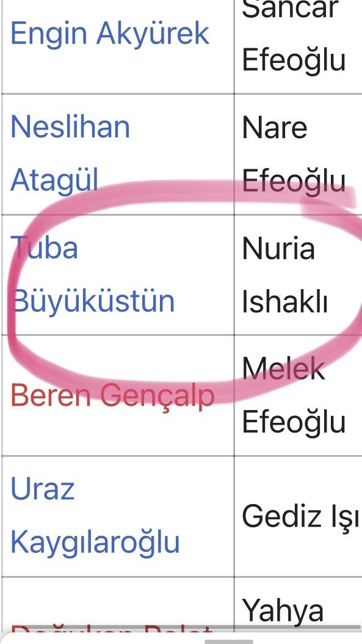Select the Nare Efeoğlu character cell
This screenshot has width=362, height=644.
(298, 154)
